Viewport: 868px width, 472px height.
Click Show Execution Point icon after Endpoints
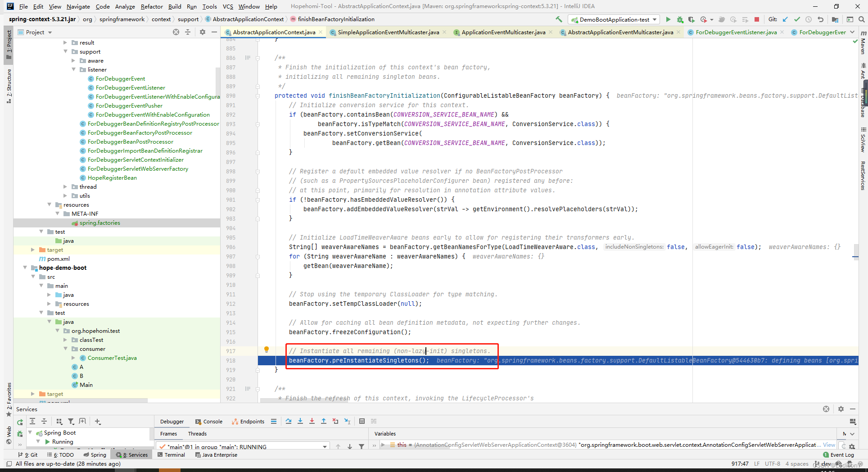click(274, 421)
